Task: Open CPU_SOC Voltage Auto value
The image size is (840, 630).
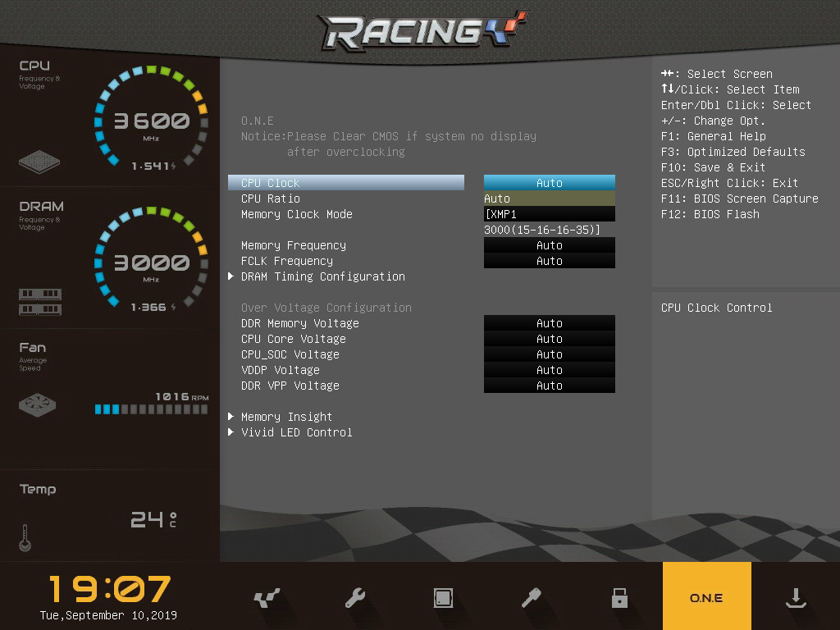Action: pos(549,354)
